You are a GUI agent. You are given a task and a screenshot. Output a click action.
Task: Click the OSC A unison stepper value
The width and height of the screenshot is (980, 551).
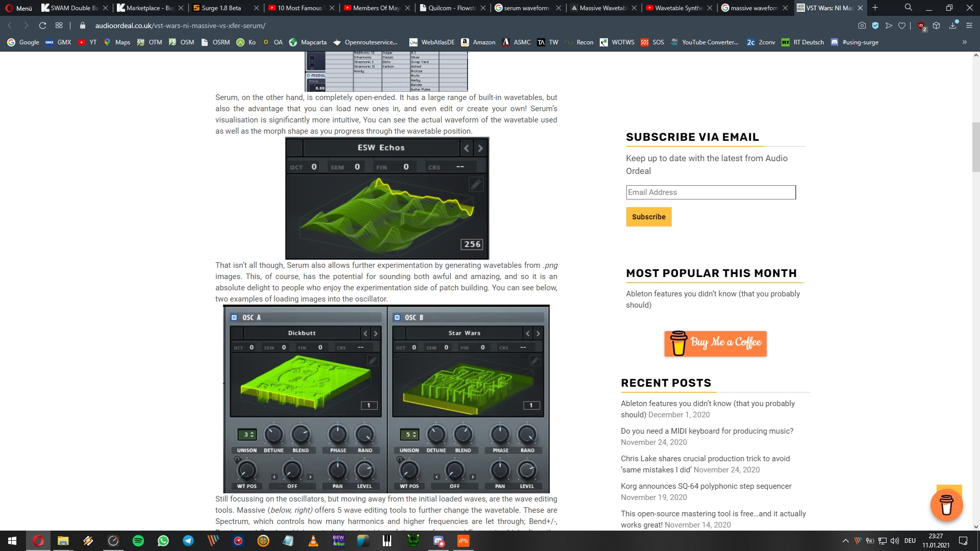(247, 435)
